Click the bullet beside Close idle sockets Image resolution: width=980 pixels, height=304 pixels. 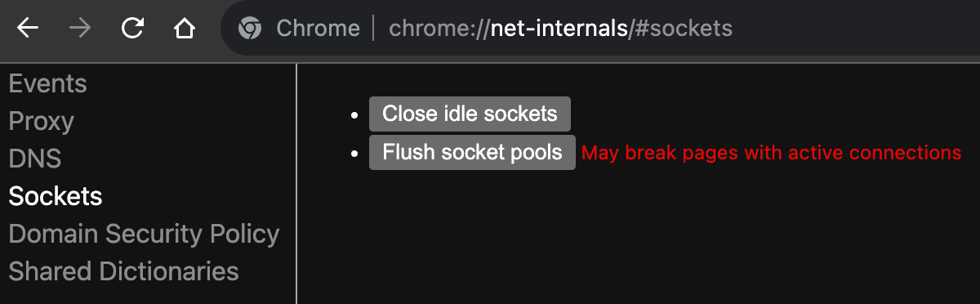tap(354, 115)
